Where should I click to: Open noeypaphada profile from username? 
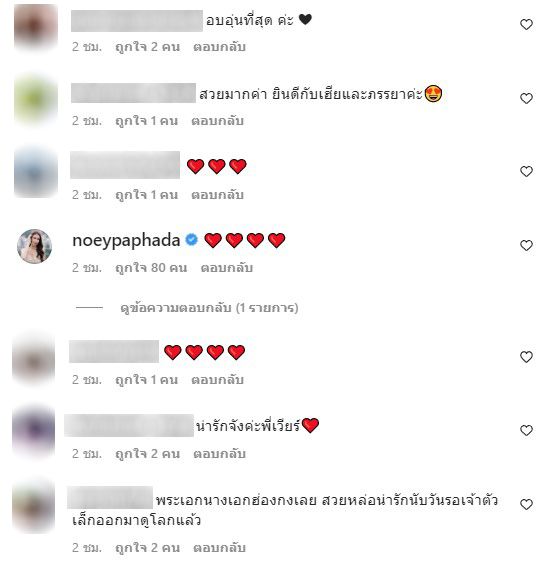pyautogui.click(x=126, y=240)
